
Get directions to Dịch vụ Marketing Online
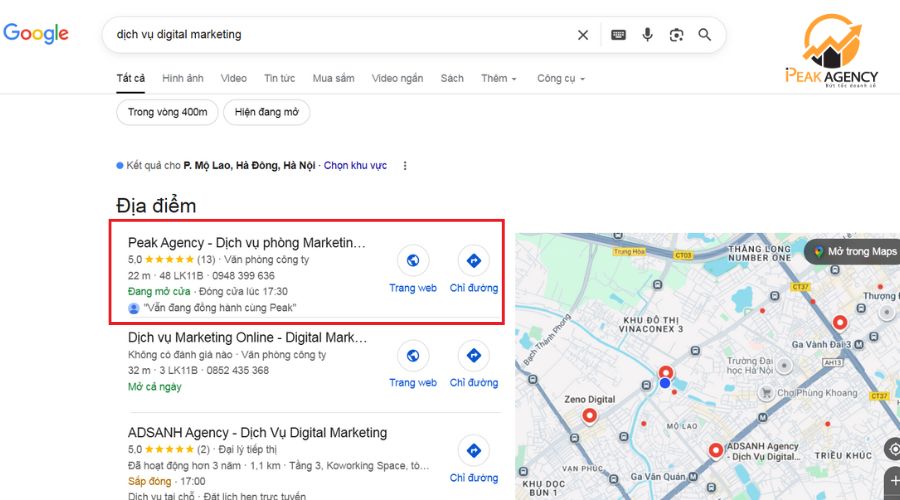coord(474,355)
